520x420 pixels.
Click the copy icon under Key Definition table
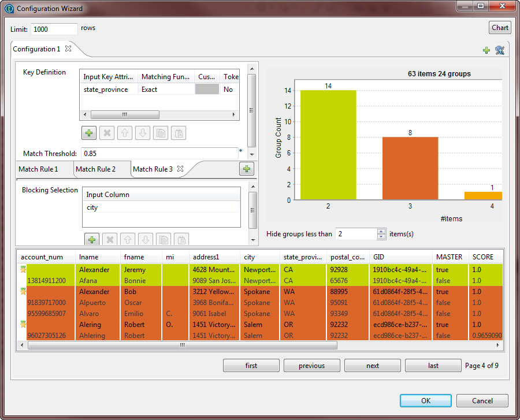pyautogui.click(x=161, y=133)
